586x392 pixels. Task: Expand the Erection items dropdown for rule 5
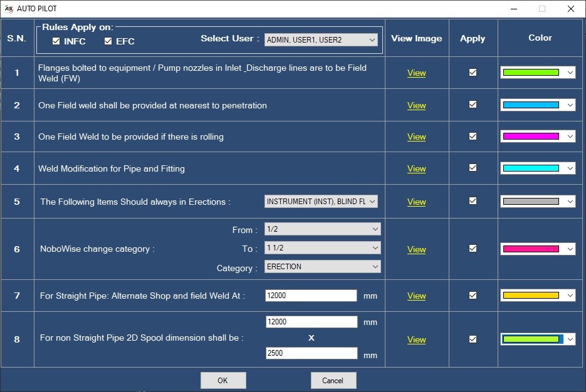pyautogui.click(x=321, y=202)
